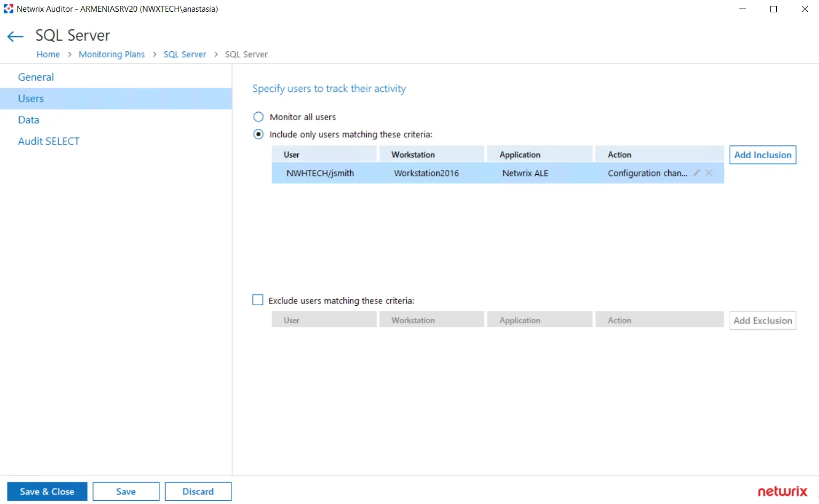
Task: Click the Save button
Action: (126, 492)
